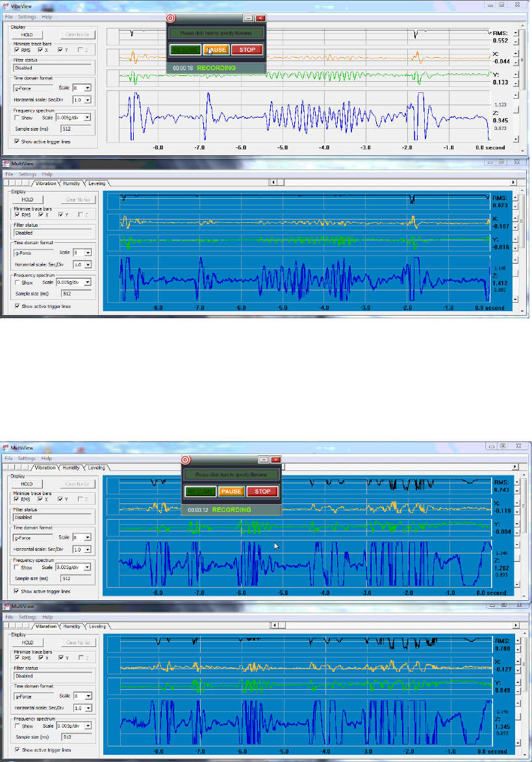This screenshot has width=532, height=762.
Task: Click tab scroll right arrow in bottom MultiView
Action: (516, 626)
